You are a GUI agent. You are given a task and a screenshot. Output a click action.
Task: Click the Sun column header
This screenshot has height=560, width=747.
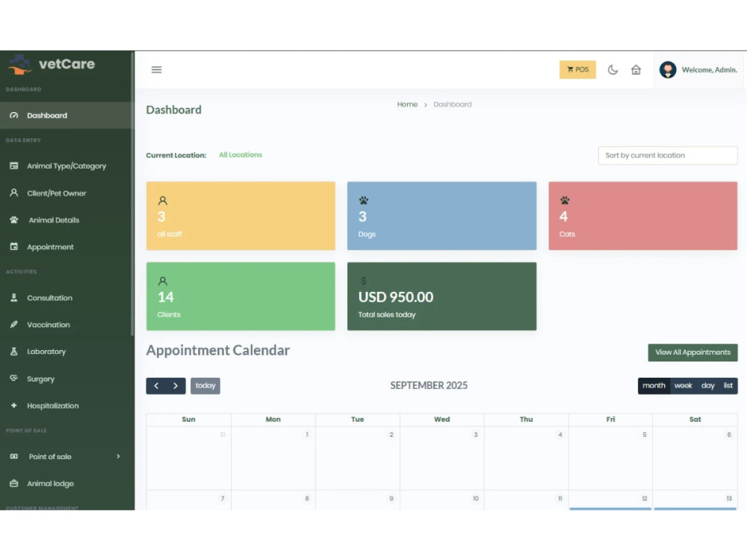click(189, 420)
